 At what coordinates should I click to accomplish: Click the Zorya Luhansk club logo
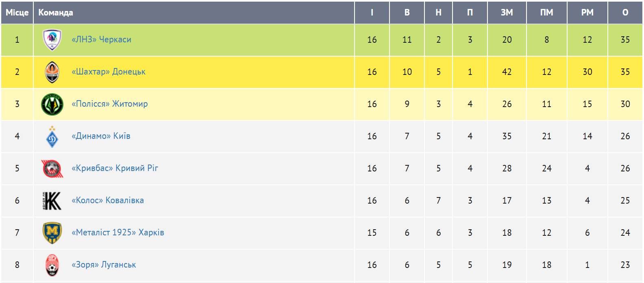point(52,265)
